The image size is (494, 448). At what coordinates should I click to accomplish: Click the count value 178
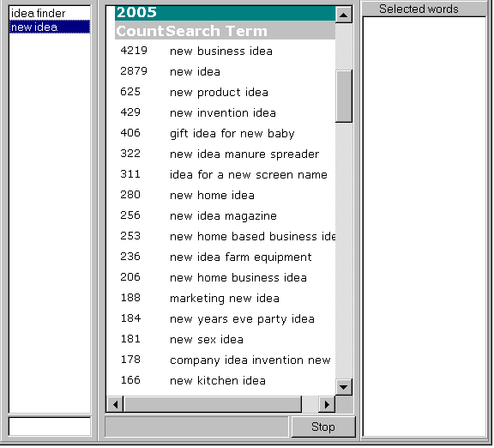coord(130,360)
